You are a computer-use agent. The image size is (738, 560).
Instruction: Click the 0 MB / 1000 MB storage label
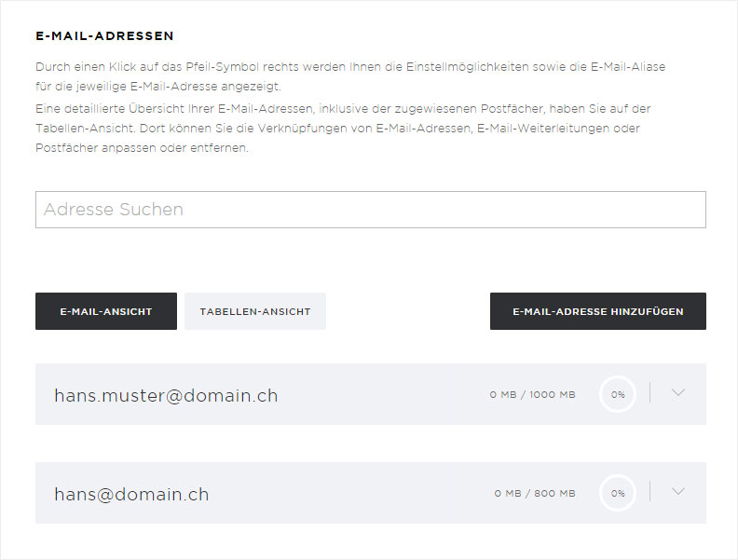(532, 395)
